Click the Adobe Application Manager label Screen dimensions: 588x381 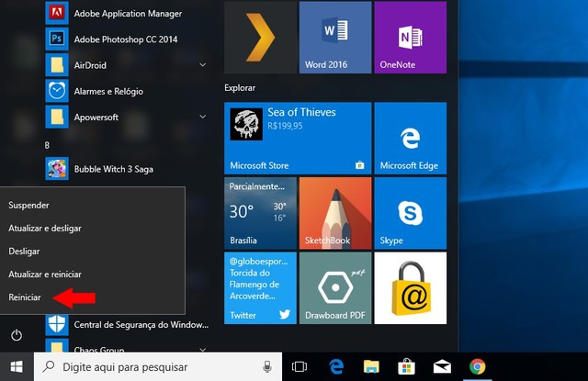pos(128,14)
